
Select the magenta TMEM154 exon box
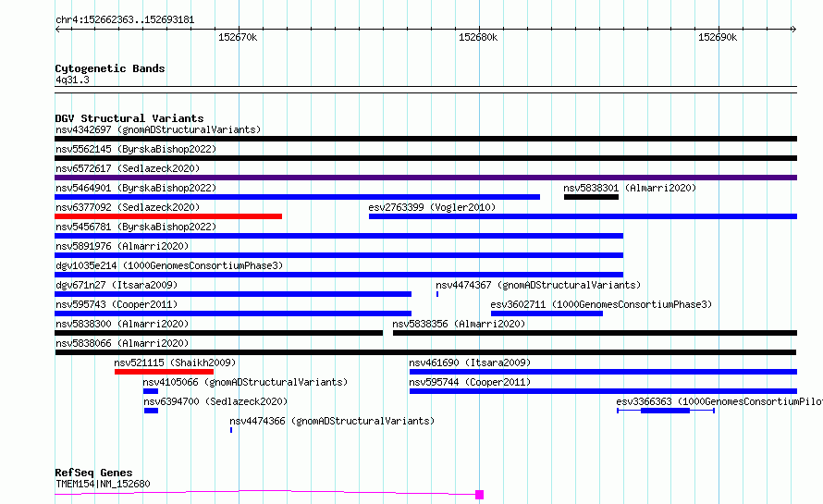coord(479,495)
